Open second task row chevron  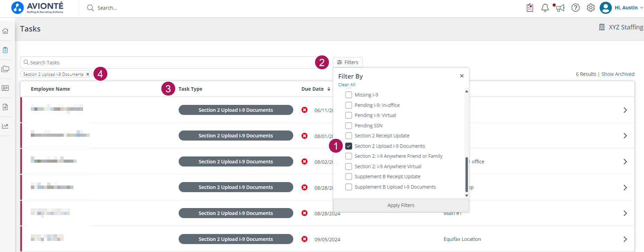pyautogui.click(x=625, y=136)
